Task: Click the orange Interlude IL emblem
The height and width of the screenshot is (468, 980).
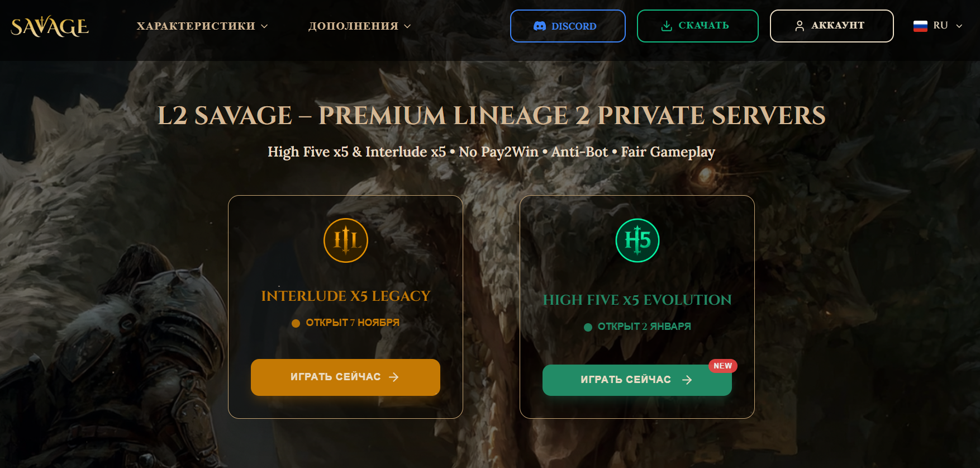Action: point(346,240)
